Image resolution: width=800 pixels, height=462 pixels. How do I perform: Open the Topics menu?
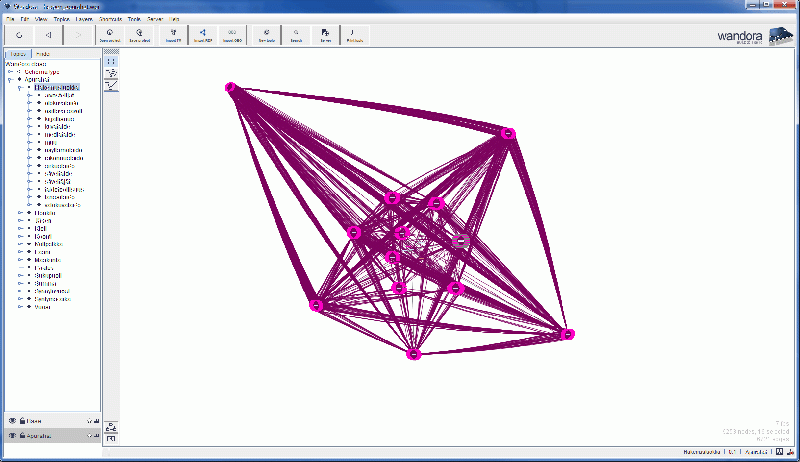(60, 19)
